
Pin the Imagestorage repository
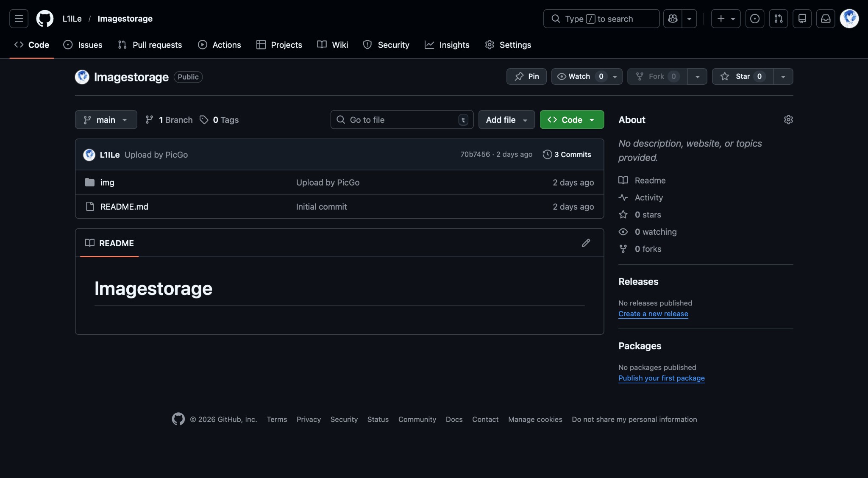tap(526, 76)
